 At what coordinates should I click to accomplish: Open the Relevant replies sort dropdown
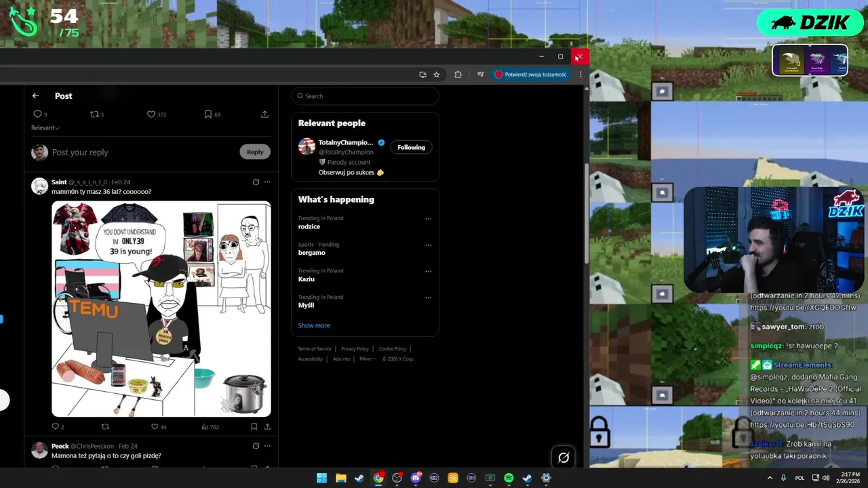click(x=45, y=127)
